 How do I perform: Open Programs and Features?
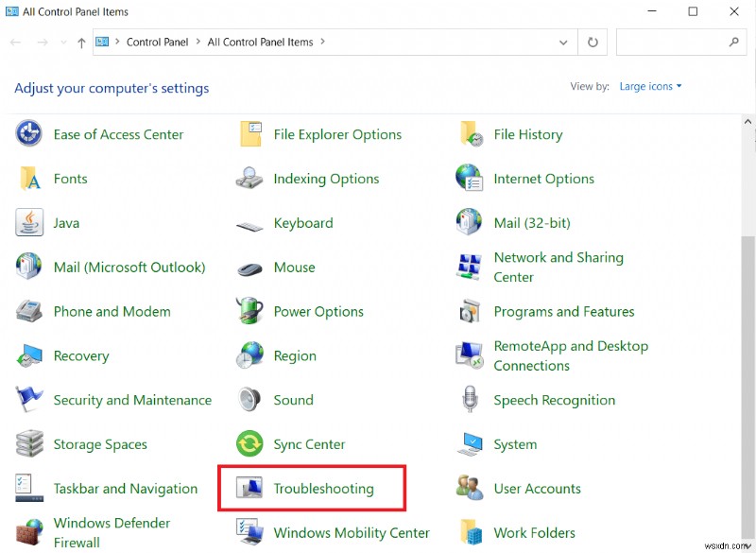(563, 311)
